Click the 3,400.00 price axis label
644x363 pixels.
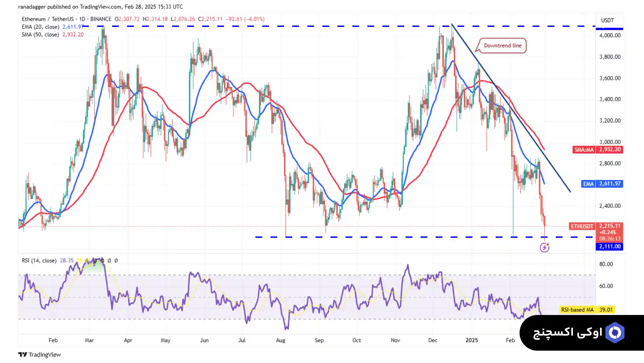click(610, 99)
